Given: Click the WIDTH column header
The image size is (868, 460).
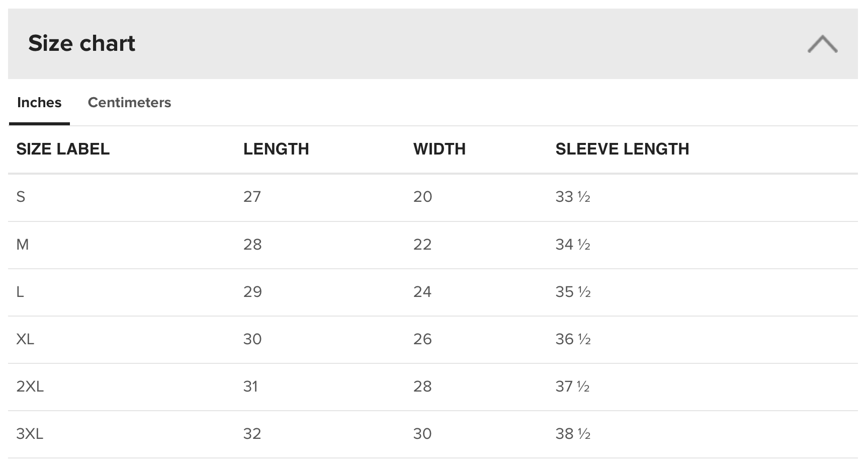Looking at the screenshot, I should pos(439,149).
